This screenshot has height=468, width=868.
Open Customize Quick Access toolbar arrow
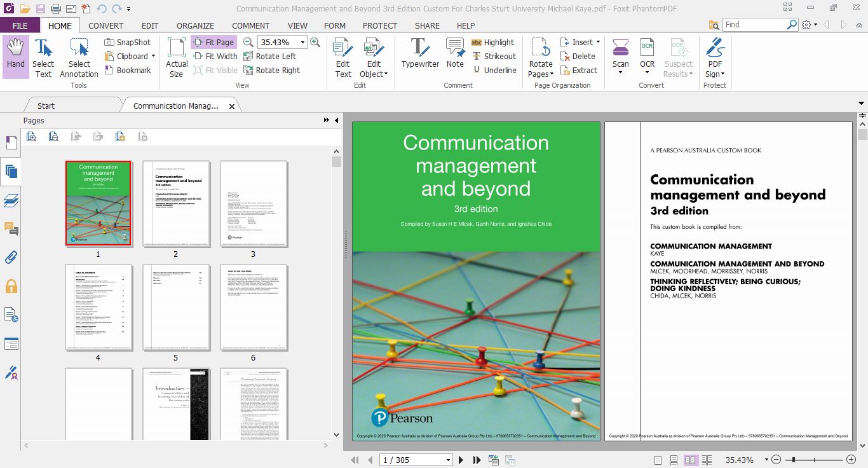coord(129,9)
